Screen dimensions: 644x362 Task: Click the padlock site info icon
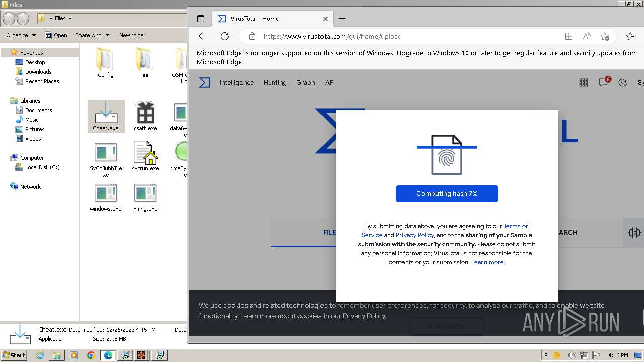click(252, 36)
